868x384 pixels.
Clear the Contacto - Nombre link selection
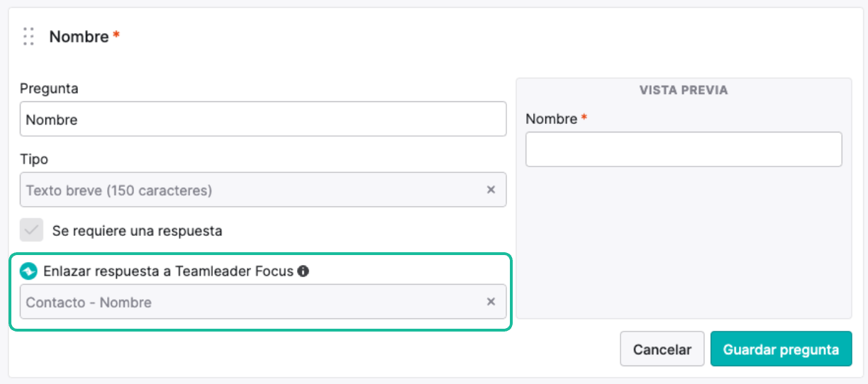[x=491, y=302]
